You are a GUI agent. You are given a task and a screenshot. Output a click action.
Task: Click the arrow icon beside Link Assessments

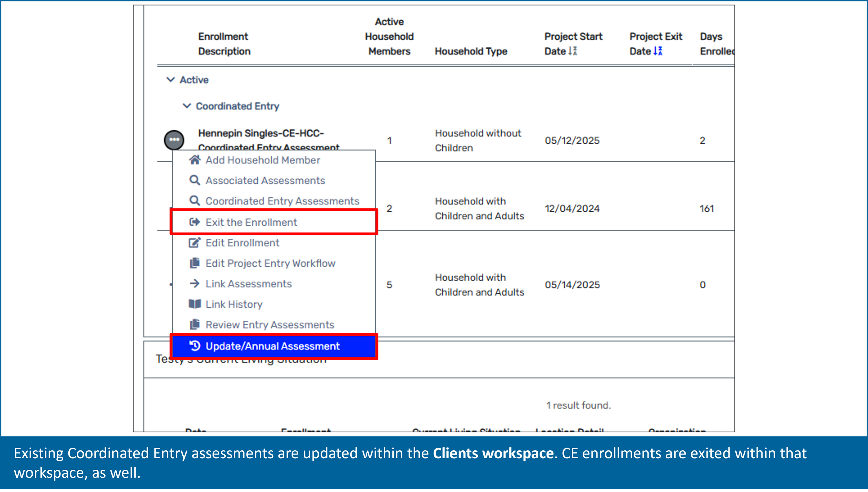click(195, 284)
